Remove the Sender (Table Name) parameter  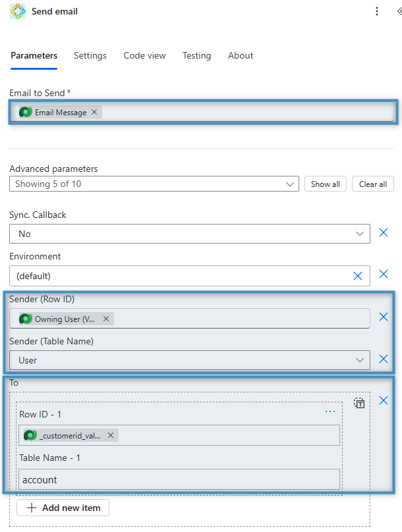tap(384, 359)
